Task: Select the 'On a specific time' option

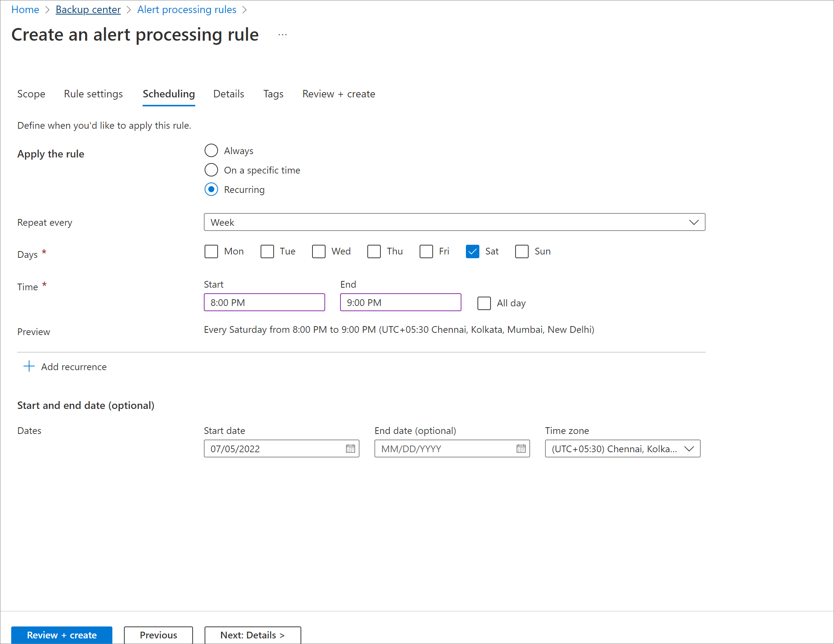Action: coord(211,170)
